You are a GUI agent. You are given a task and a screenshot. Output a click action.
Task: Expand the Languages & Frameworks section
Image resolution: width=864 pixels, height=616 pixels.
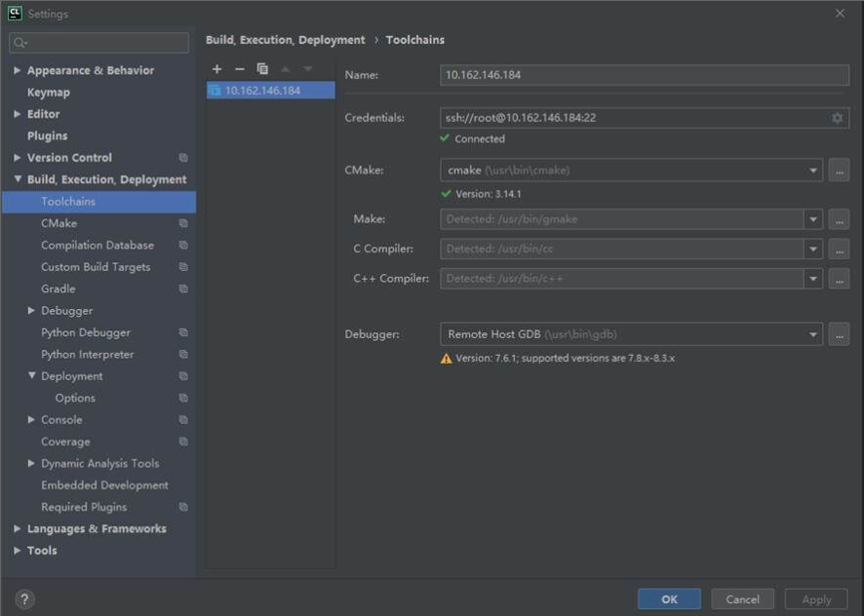click(x=18, y=529)
